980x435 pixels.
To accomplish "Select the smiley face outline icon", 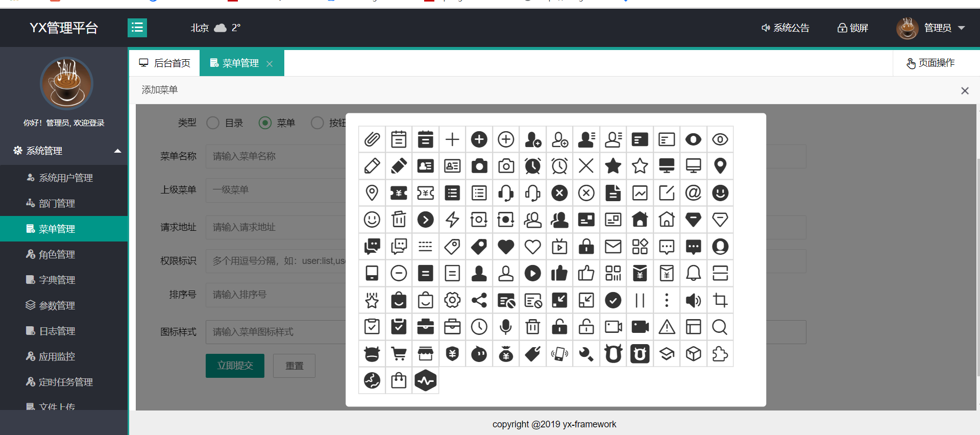I will [372, 220].
